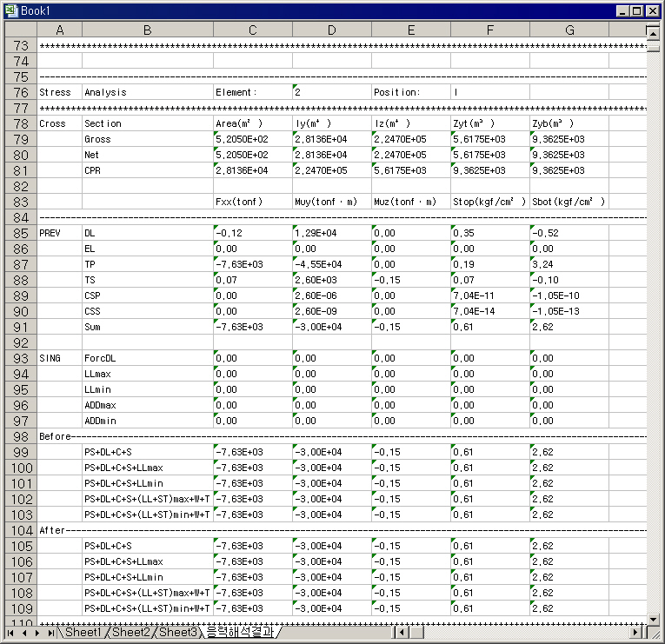Click the Gross row Area cell
This screenshot has height=644, width=665.
point(252,139)
